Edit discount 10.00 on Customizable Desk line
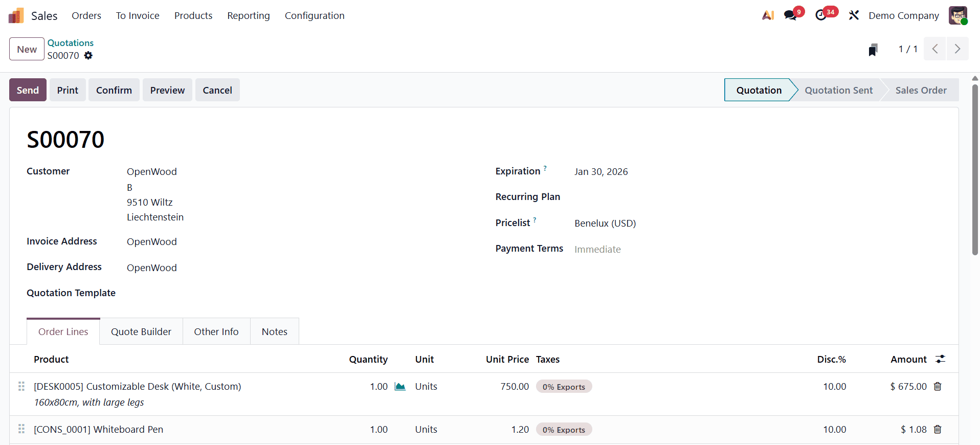 point(834,386)
